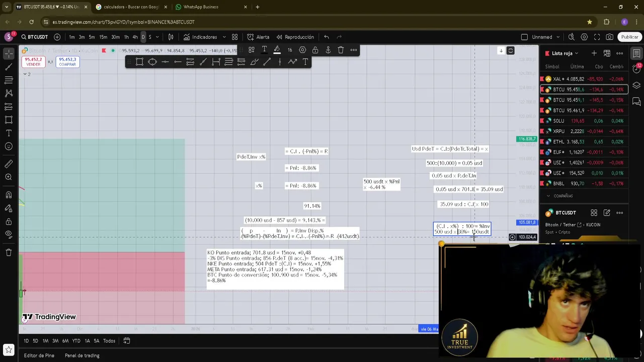Select the rectangle shape in floating favorites toolbar
Viewport: 644px width, 362px height.
(139, 62)
